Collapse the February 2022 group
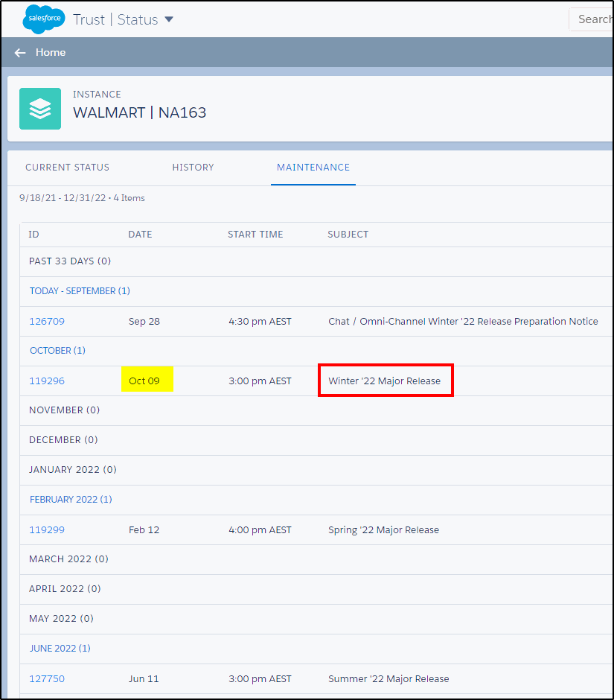This screenshot has width=614, height=700. (71, 500)
